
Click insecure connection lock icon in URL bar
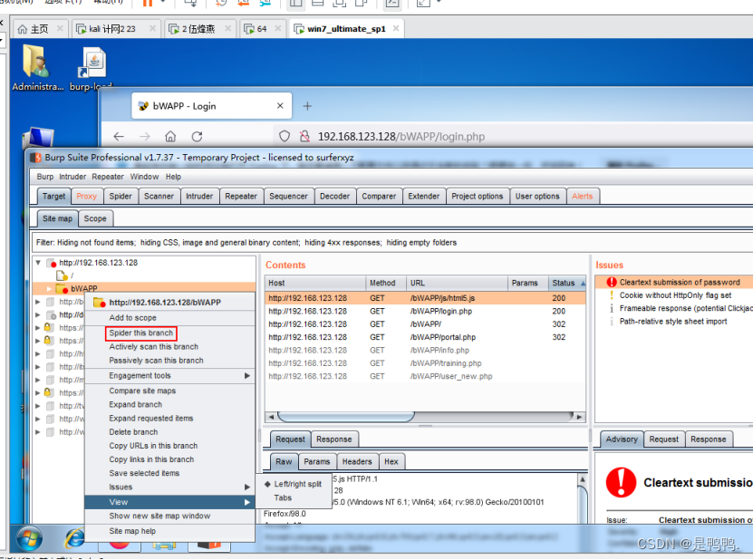[304, 137]
